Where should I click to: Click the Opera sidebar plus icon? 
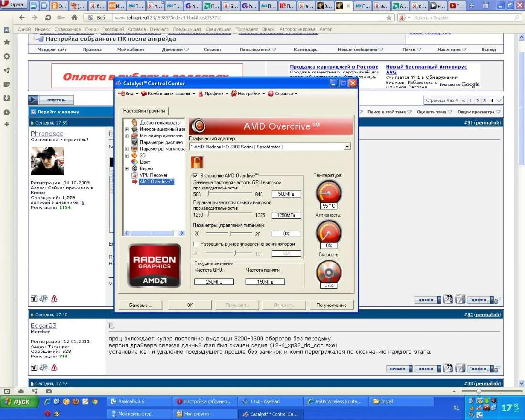(6, 124)
